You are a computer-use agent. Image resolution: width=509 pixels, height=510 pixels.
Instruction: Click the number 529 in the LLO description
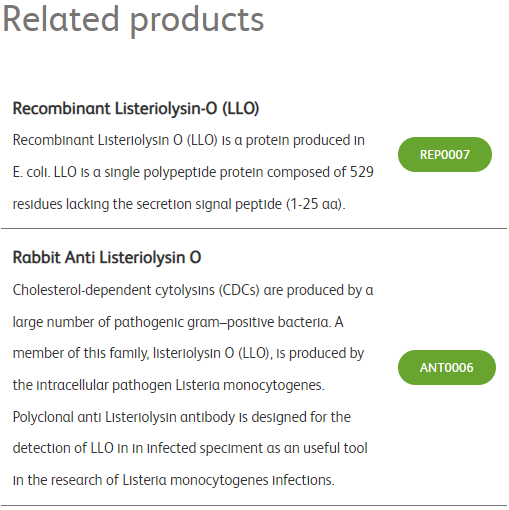click(x=362, y=172)
